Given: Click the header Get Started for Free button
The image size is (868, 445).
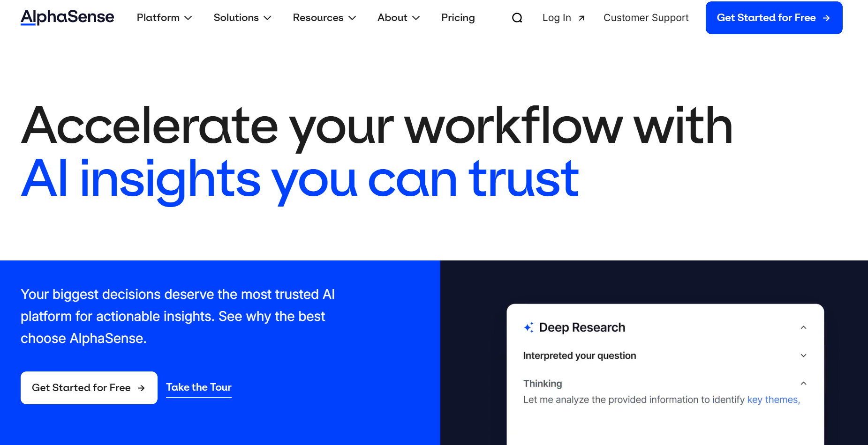Looking at the screenshot, I should (x=774, y=18).
